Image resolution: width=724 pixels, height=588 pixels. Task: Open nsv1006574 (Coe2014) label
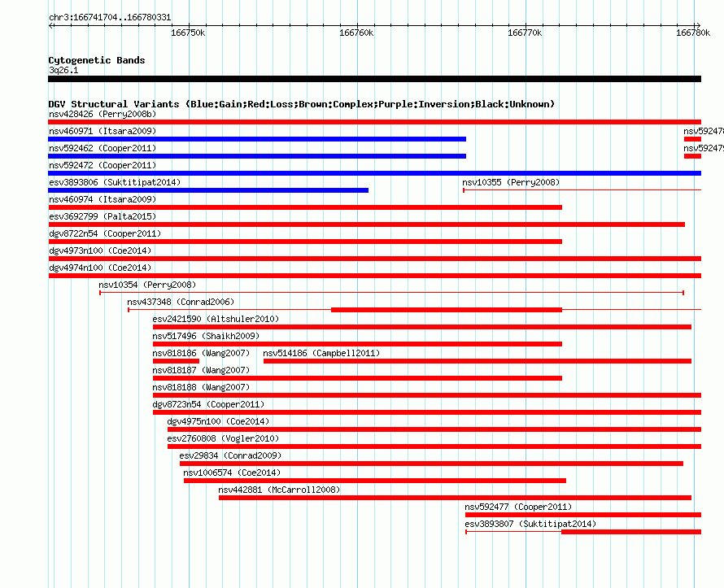tap(232, 473)
